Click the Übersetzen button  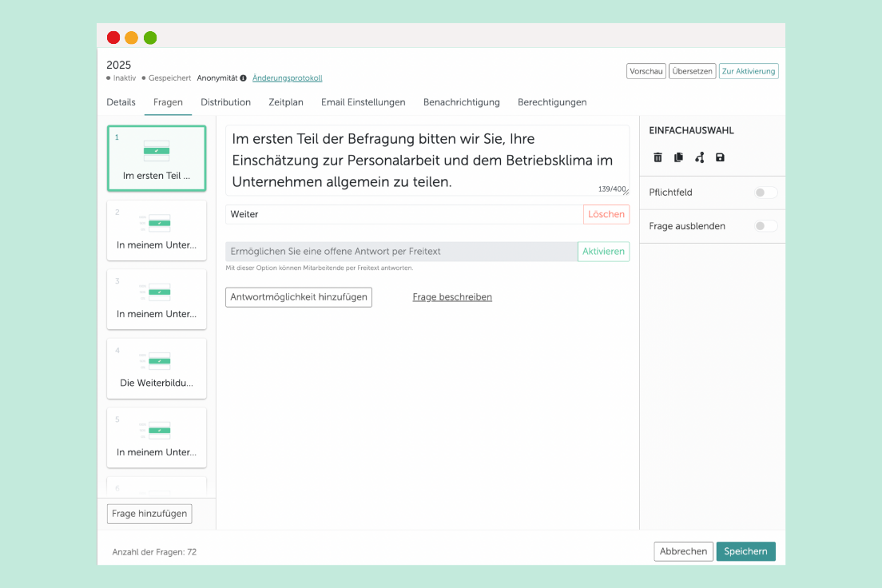point(692,71)
